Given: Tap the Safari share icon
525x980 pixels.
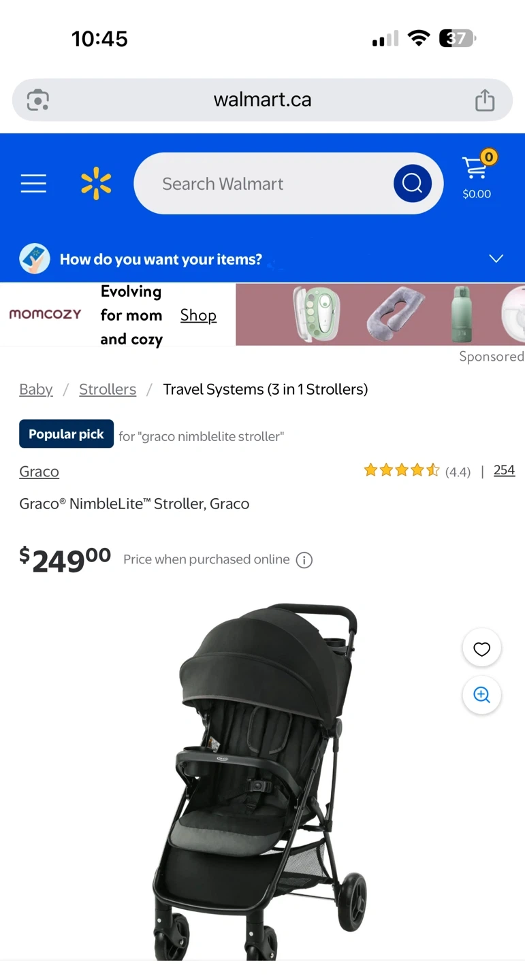Looking at the screenshot, I should (x=485, y=99).
